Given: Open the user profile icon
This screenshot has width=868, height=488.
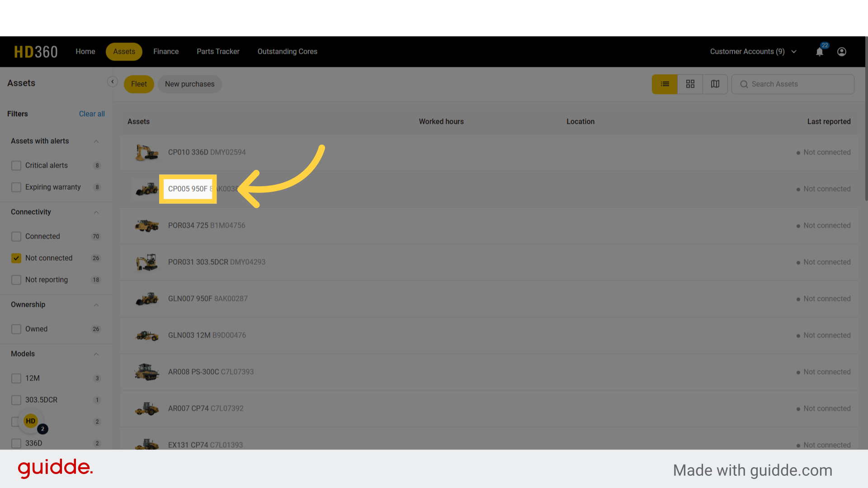Looking at the screenshot, I should [x=841, y=52].
